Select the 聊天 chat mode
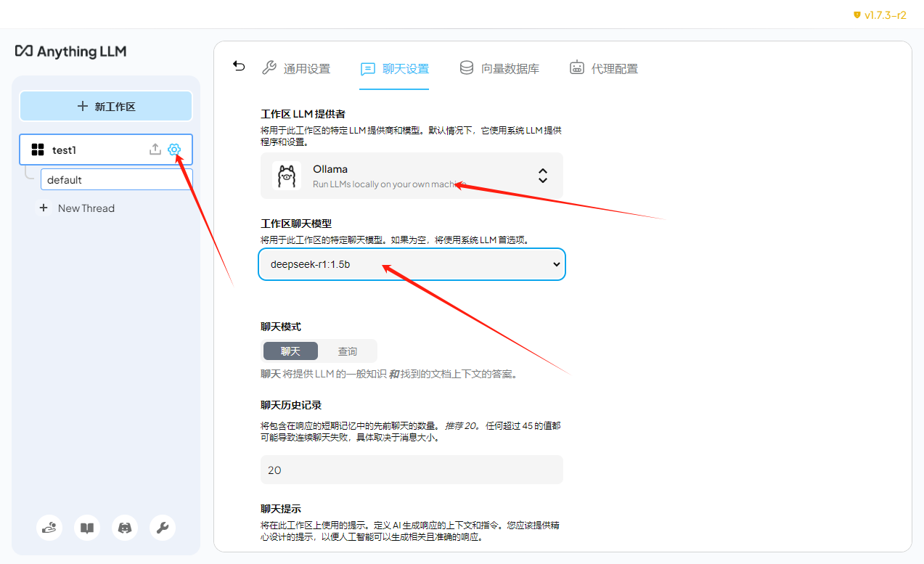Viewport: 924px width, 564px height. 290,351
